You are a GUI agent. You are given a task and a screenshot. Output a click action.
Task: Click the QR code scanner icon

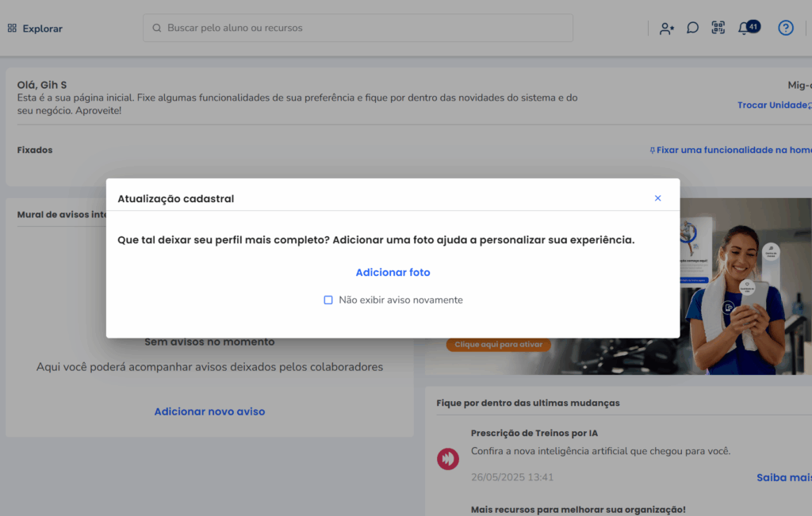[718, 29]
